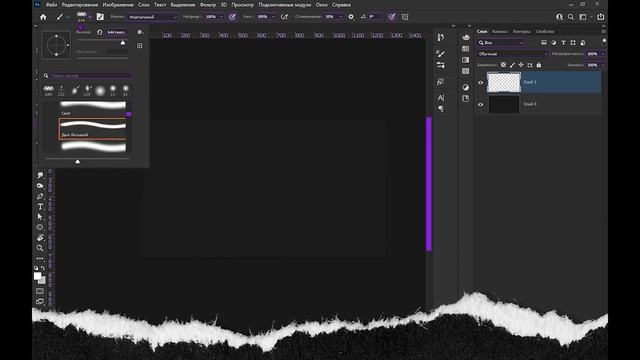Switch to the Каналы tab
Image resolution: width=640 pixels, height=360 pixels.
pos(500,31)
